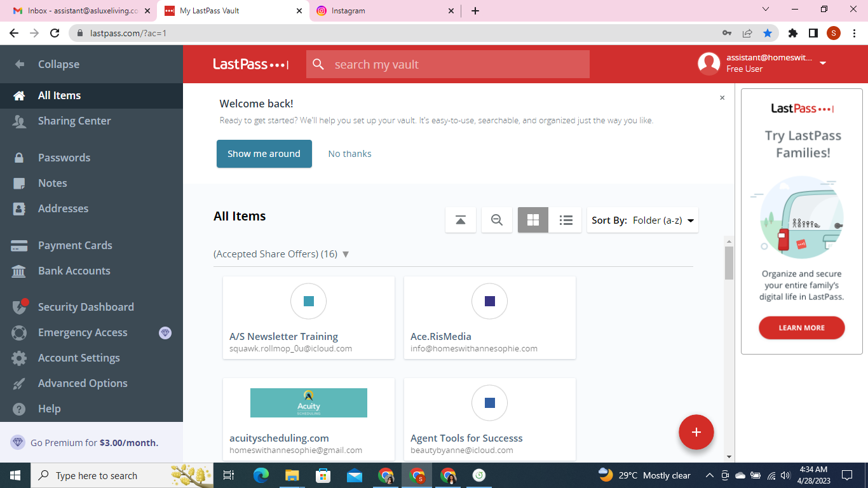Open Payment Cards section
Image resolution: width=868 pixels, height=488 pixels.
pyautogui.click(x=92, y=245)
